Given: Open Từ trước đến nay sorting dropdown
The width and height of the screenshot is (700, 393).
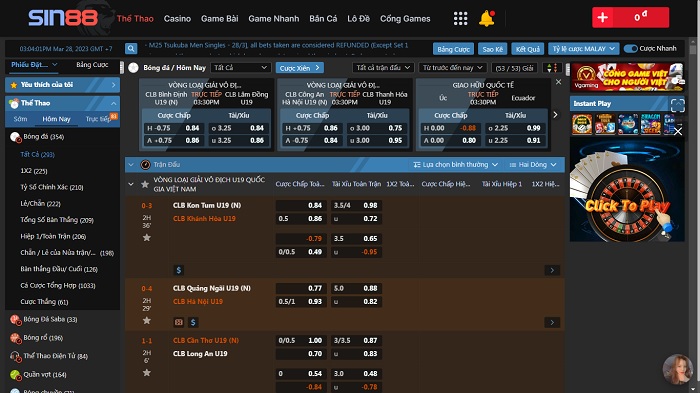Looking at the screenshot, I should 452,67.
